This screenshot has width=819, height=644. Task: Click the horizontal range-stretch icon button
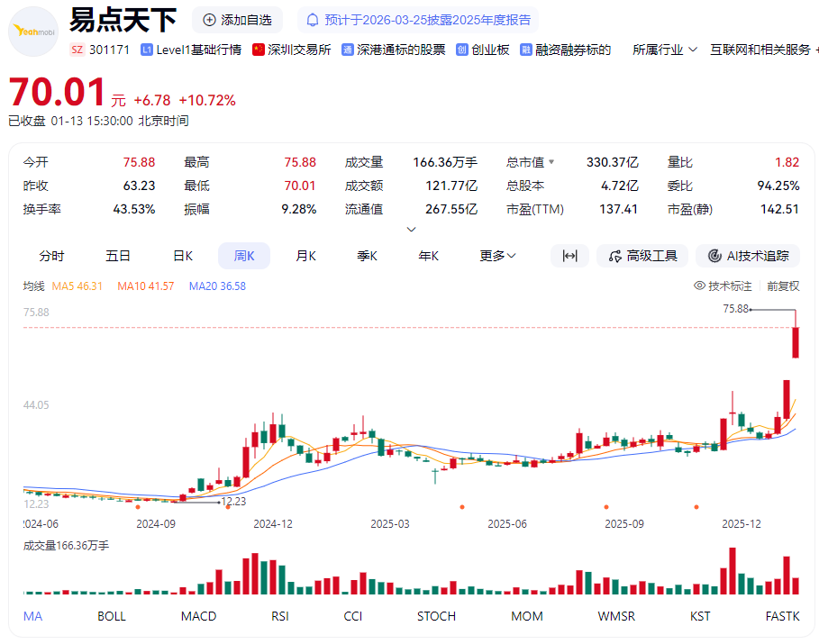[x=569, y=256]
